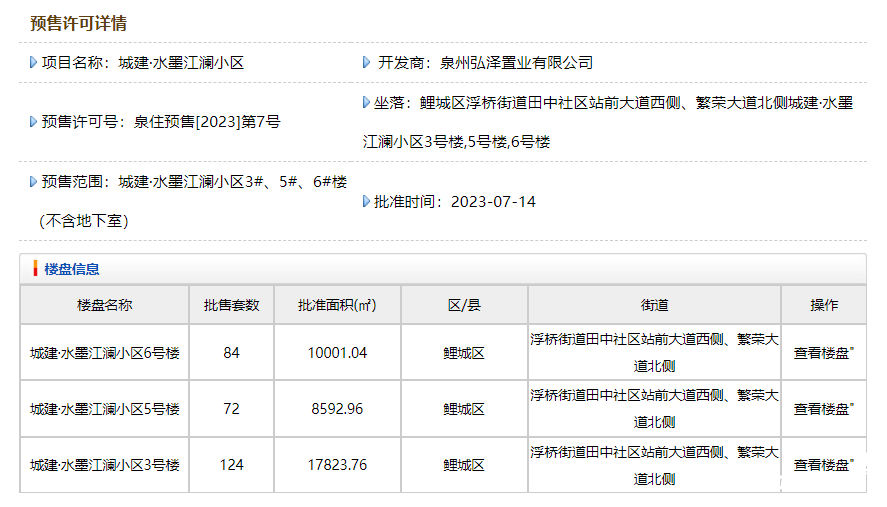Click street address cell of 6号楼 row

[x=655, y=353]
